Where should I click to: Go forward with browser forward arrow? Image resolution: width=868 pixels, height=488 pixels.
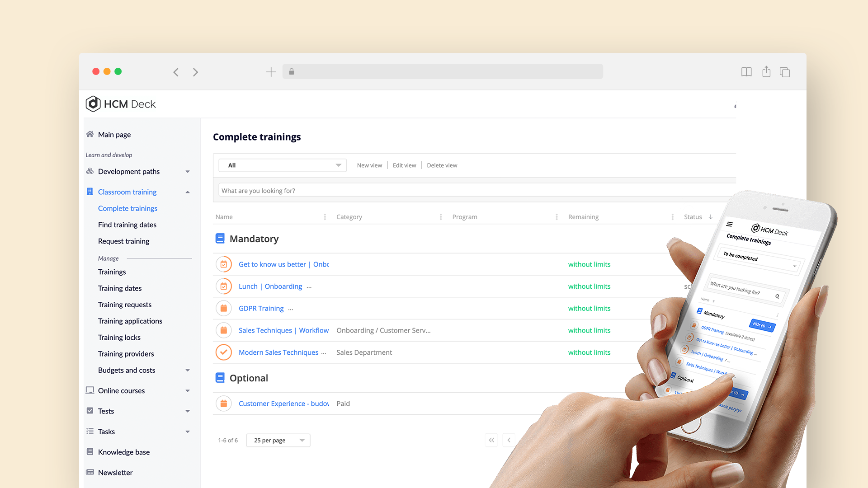click(x=195, y=72)
